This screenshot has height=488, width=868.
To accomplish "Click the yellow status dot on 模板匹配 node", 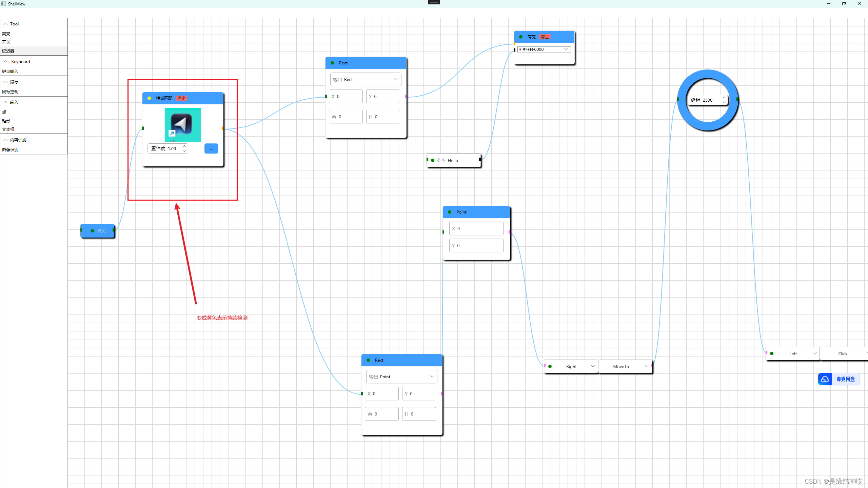I will (149, 98).
